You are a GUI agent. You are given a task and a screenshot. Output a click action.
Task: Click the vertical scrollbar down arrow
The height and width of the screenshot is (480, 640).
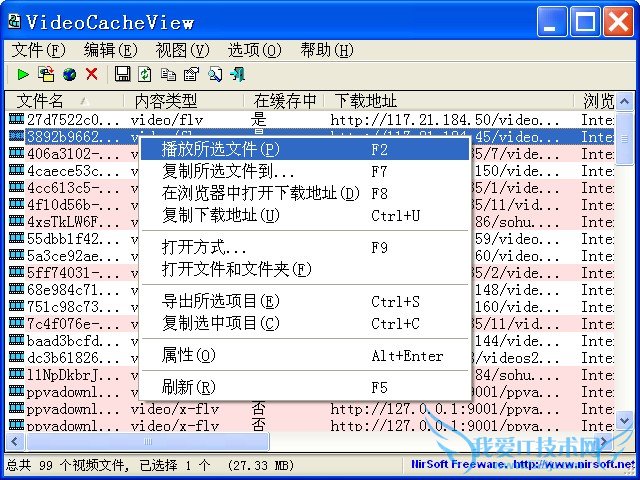point(624,420)
